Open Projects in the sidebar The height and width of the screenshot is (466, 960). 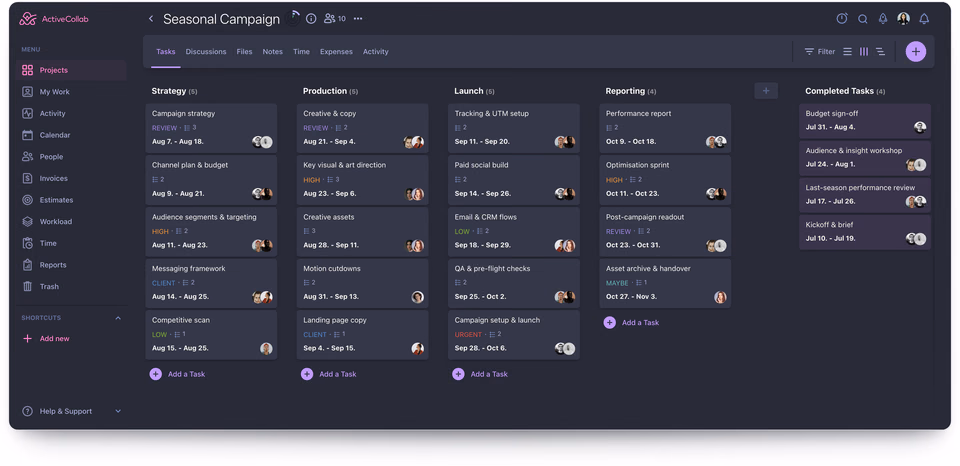tap(72, 70)
